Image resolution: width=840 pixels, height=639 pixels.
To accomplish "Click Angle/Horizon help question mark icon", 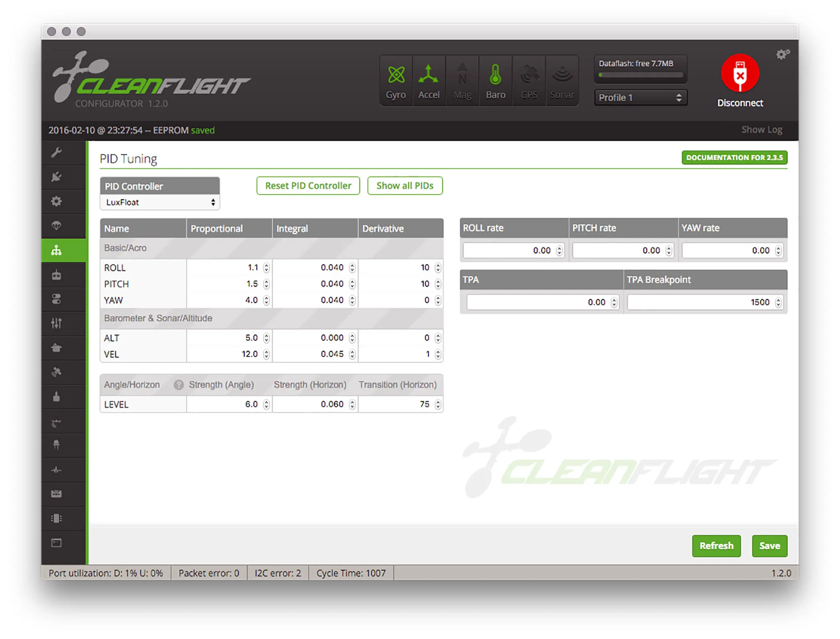I will pos(178,384).
